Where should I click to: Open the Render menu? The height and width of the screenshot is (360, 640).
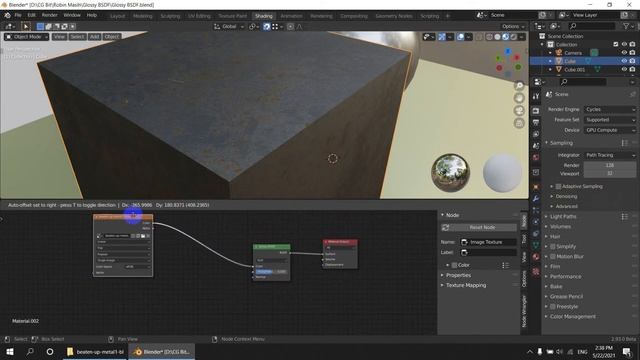(49, 16)
